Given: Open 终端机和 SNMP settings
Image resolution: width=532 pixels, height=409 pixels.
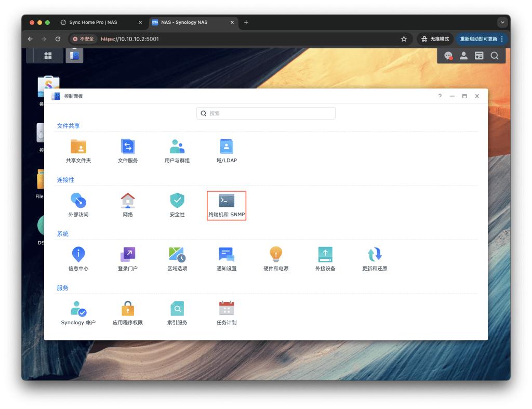Looking at the screenshot, I should (x=227, y=205).
